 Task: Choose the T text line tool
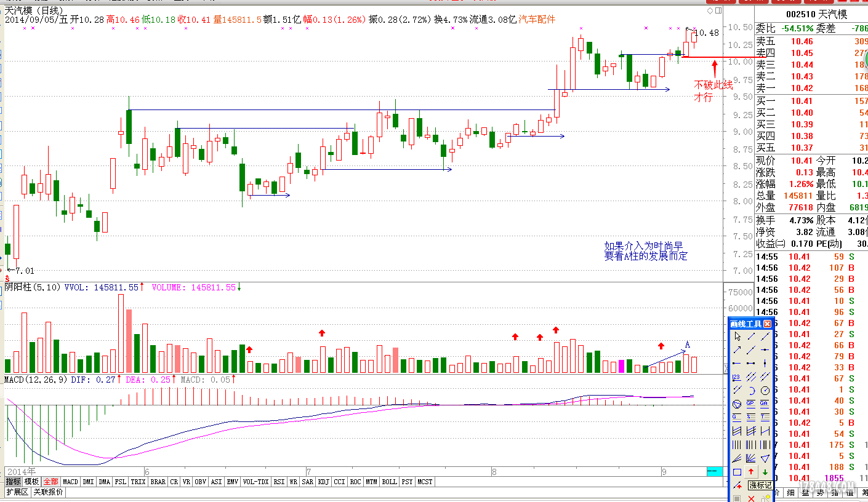tap(765, 416)
